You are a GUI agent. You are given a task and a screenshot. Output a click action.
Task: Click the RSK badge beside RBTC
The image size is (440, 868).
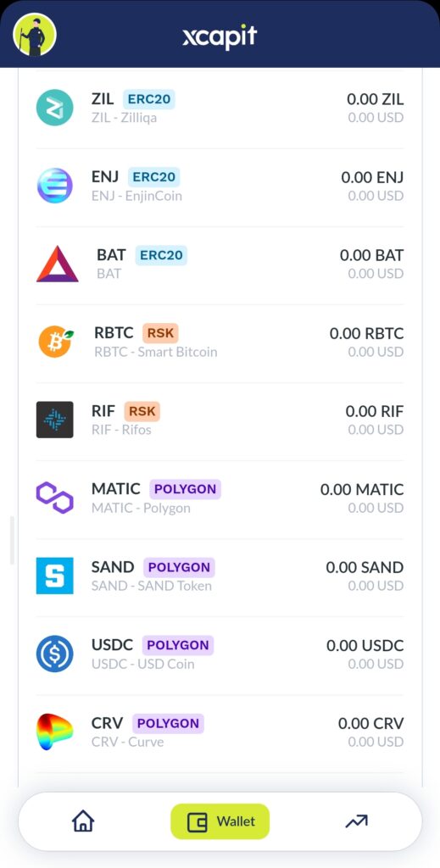(x=160, y=333)
